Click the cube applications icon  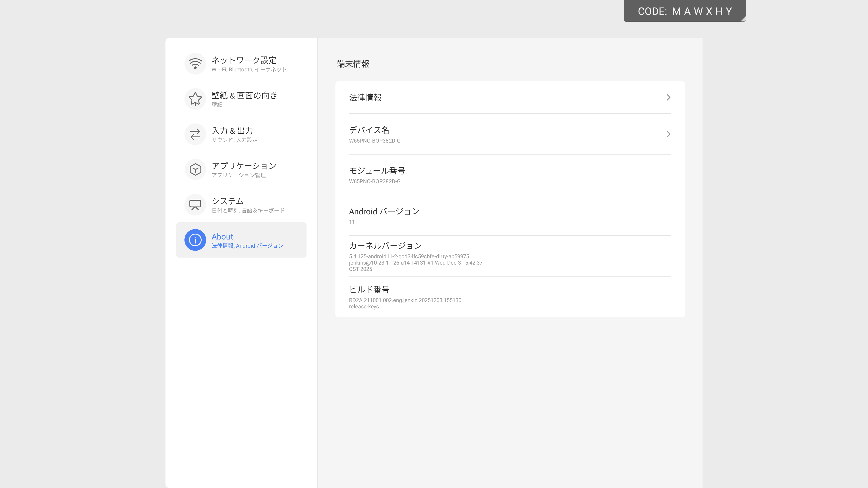click(195, 169)
